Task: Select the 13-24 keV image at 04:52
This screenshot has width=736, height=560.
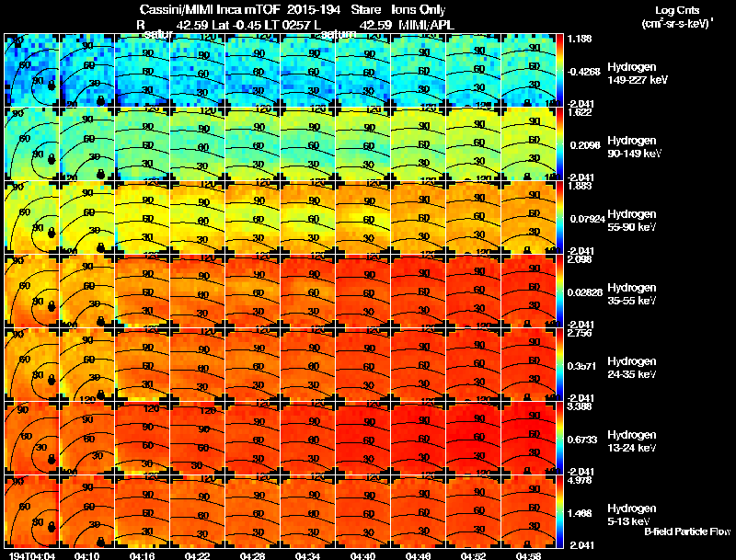Action: pyautogui.click(x=473, y=438)
